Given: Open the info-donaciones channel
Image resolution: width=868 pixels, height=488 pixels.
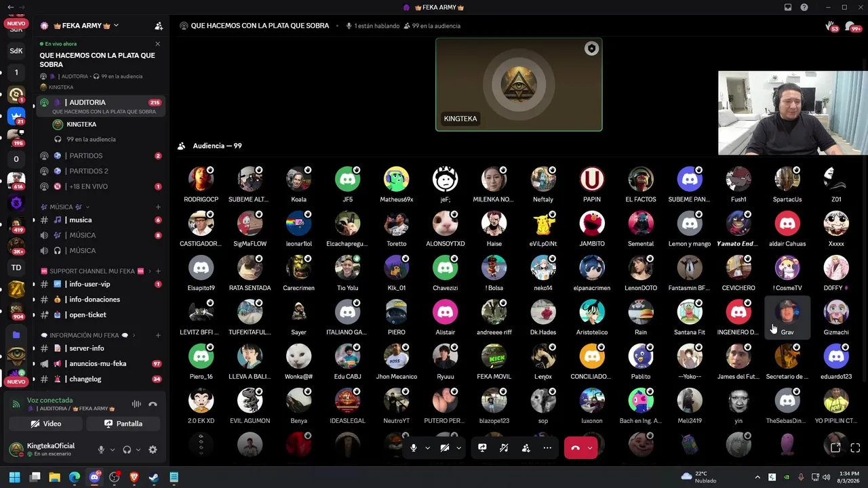Looking at the screenshot, I should pos(100,300).
